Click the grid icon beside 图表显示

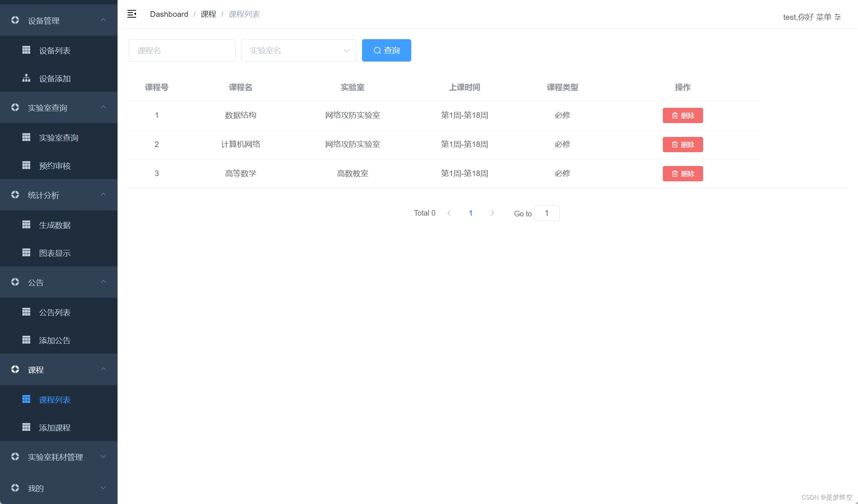[26, 253]
